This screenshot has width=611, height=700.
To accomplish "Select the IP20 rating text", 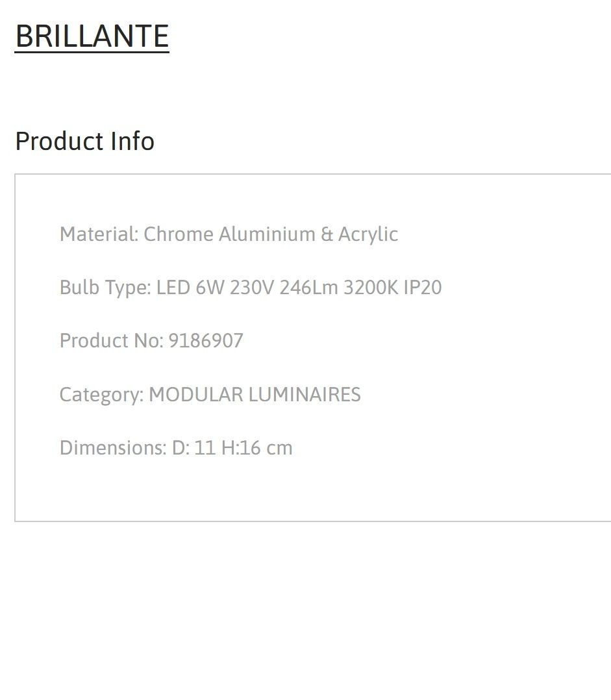I will click(x=423, y=288).
